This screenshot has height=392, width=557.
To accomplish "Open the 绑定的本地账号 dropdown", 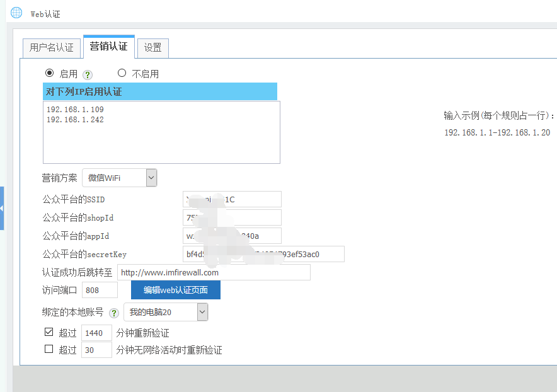I will (x=166, y=312).
